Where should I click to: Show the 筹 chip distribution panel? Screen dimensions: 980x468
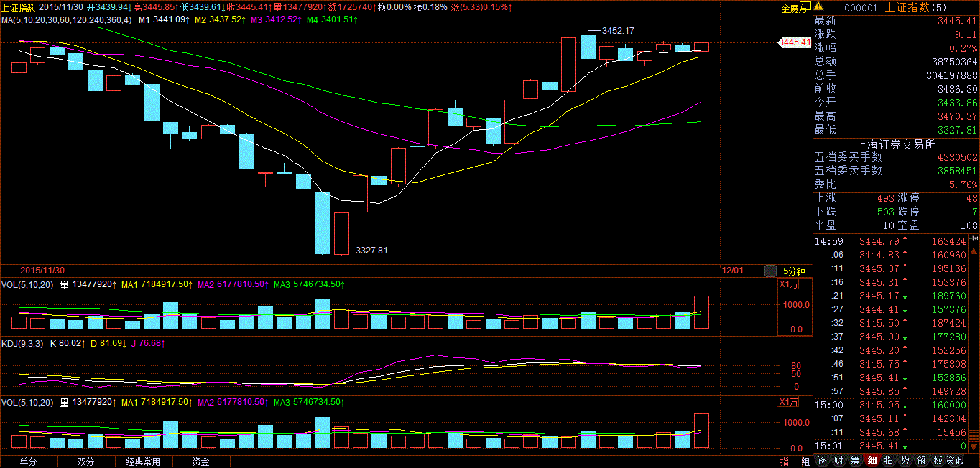(855, 461)
